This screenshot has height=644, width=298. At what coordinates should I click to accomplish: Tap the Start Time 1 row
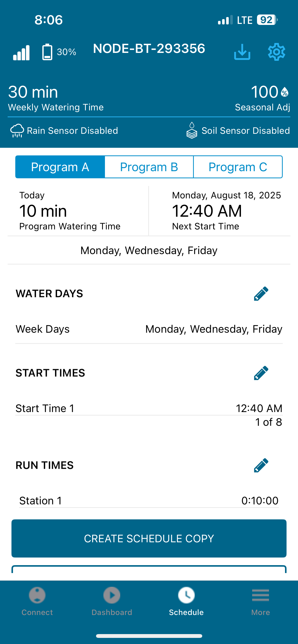149,408
